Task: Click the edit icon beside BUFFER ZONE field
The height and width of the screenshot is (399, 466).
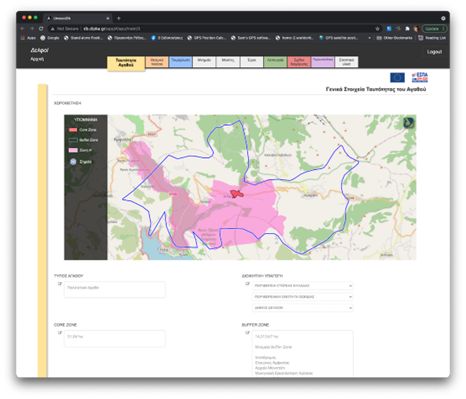Action: (247, 333)
